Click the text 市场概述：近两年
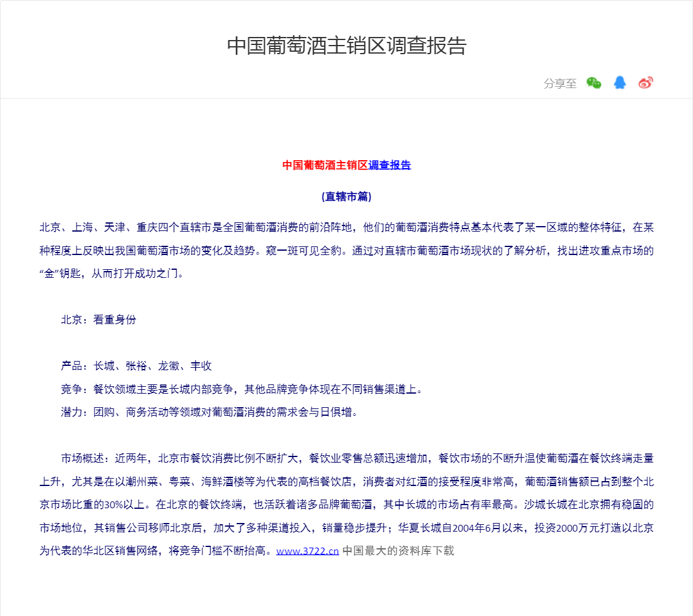 click(x=104, y=459)
